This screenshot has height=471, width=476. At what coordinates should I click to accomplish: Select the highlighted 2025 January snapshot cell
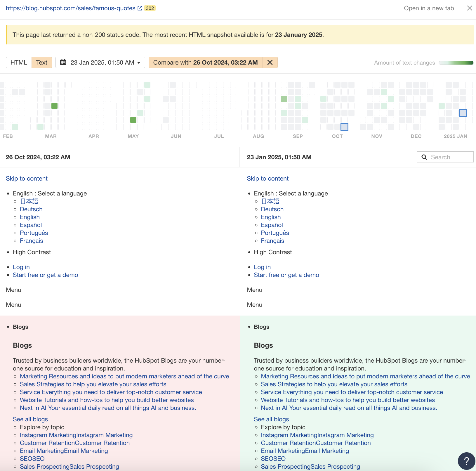[463, 113]
